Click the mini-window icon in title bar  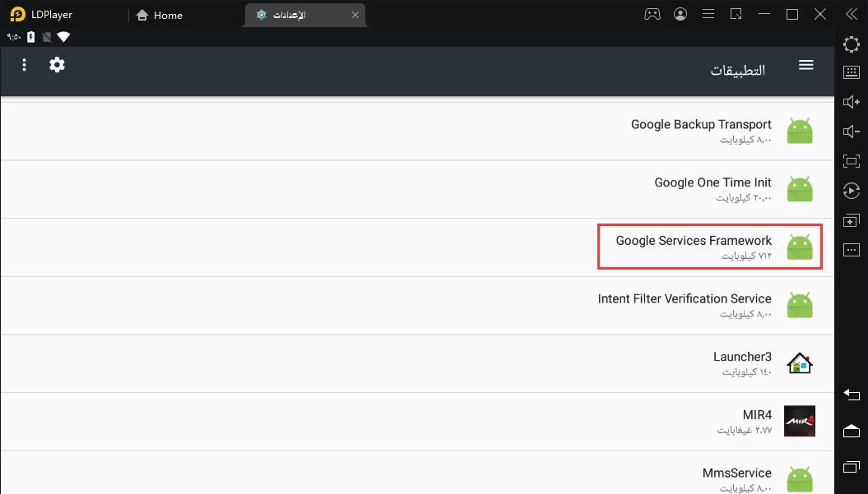736,14
